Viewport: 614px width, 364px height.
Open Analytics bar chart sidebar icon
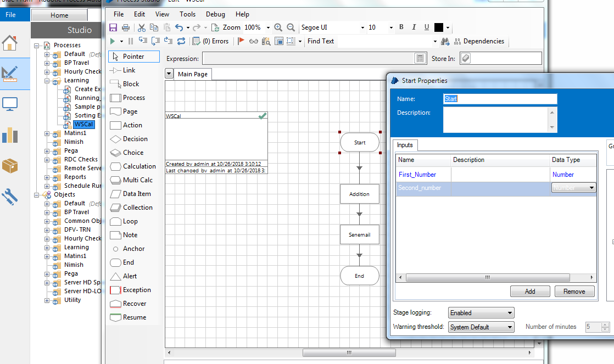(10, 135)
